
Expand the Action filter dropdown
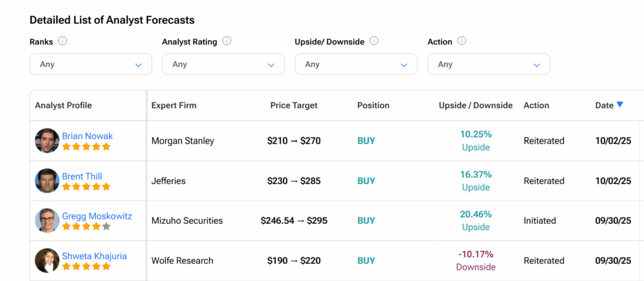[x=489, y=64]
